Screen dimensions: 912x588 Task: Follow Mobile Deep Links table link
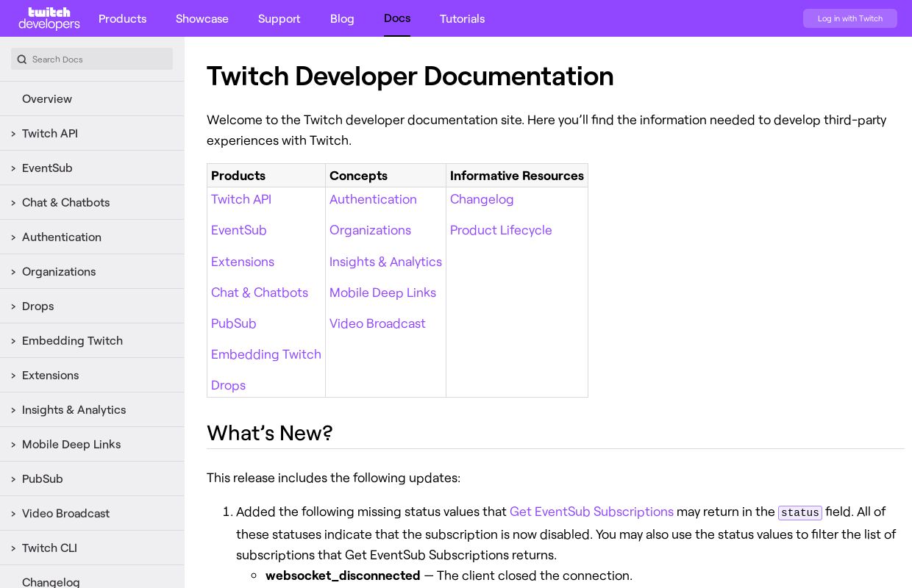[x=382, y=293]
